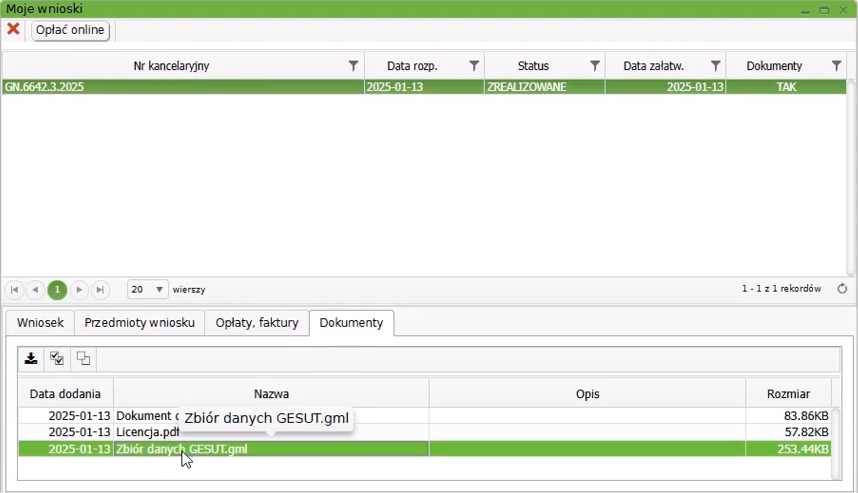Switch to the Wniosek tab
The width and height of the screenshot is (858, 493).
point(40,323)
